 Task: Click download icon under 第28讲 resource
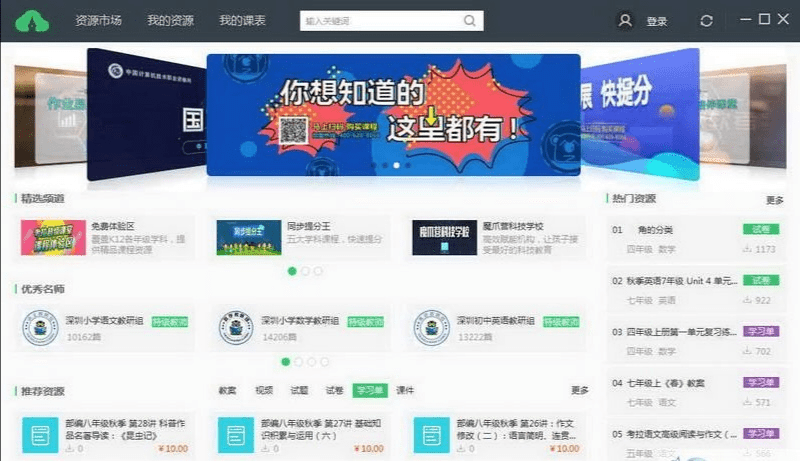tap(69, 448)
